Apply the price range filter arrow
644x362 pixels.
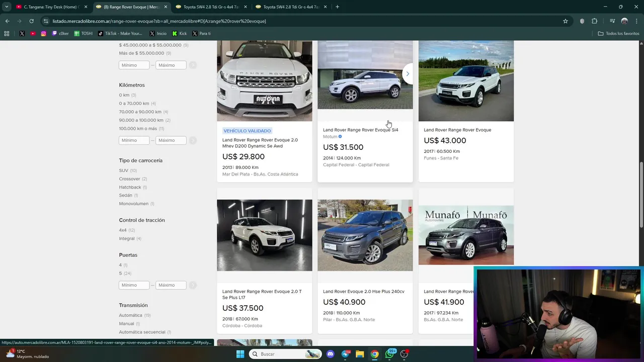[193, 65]
